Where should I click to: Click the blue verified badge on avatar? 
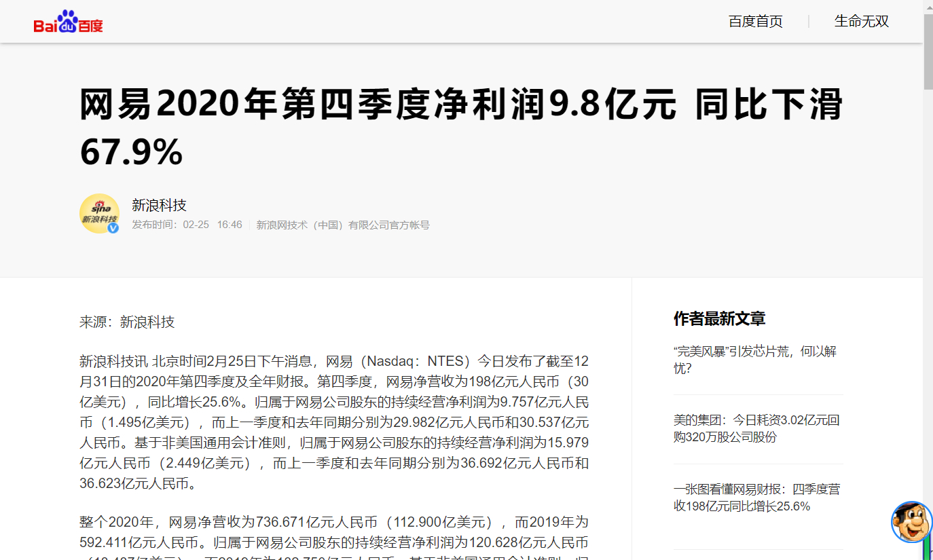click(113, 227)
